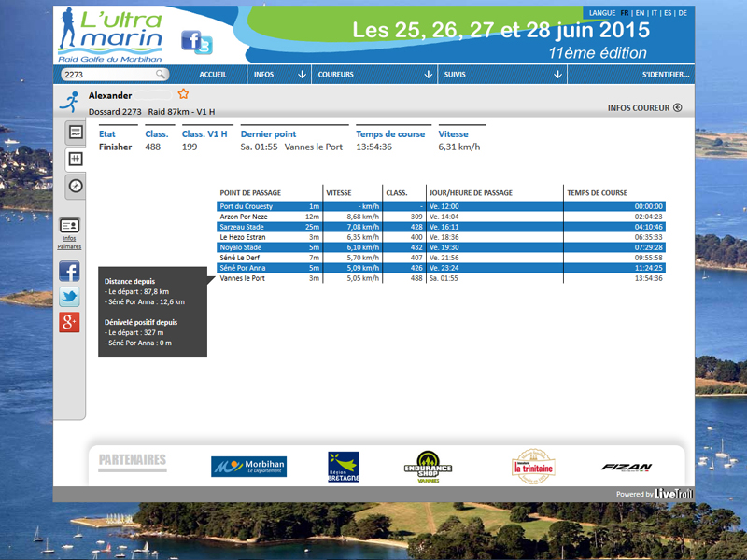
Task: Open Infos Palmares ID card icon
Action: [69, 226]
